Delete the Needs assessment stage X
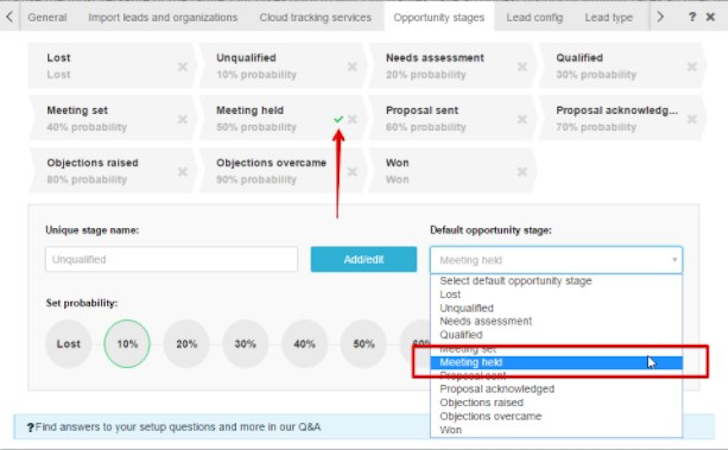 (522, 67)
